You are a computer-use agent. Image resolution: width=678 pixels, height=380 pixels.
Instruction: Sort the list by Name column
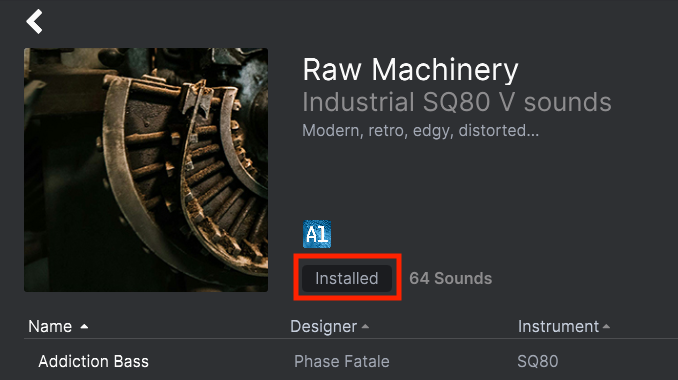pos(50,326)
